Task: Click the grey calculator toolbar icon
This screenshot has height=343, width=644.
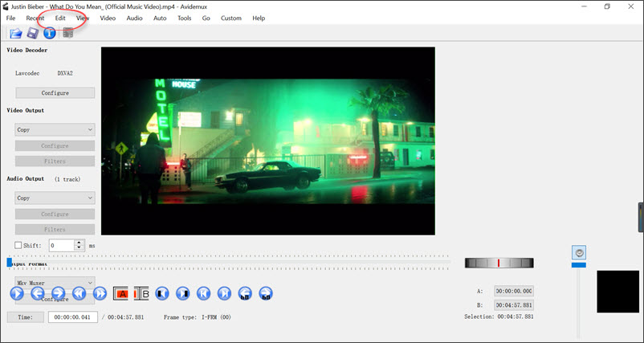Action: [68, 33]
